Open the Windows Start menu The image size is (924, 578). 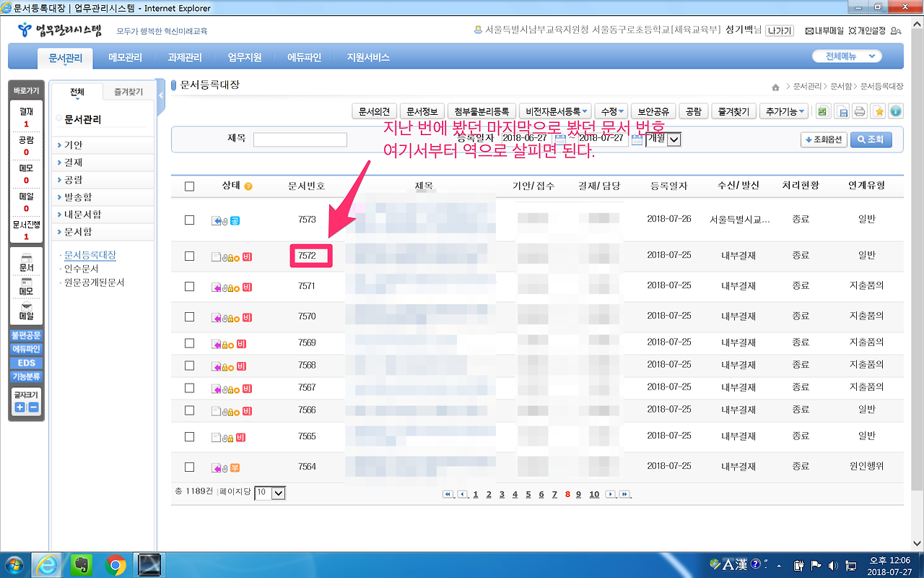[14, 564]
